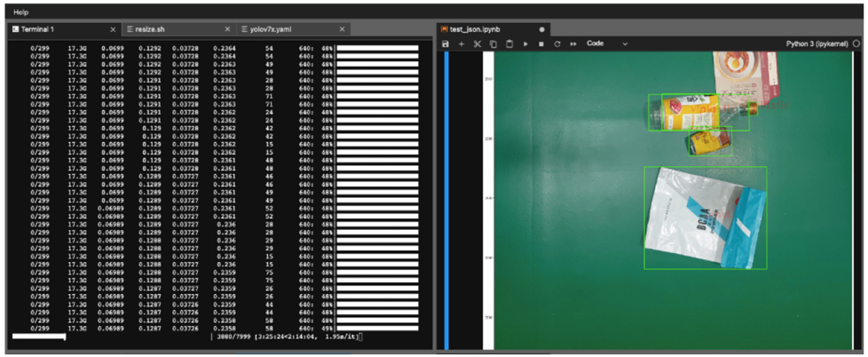The width and height of the screenshot is (868, 357).
Task: Click the terminal cursor after the progress line
Action: [x=361, y=337]
